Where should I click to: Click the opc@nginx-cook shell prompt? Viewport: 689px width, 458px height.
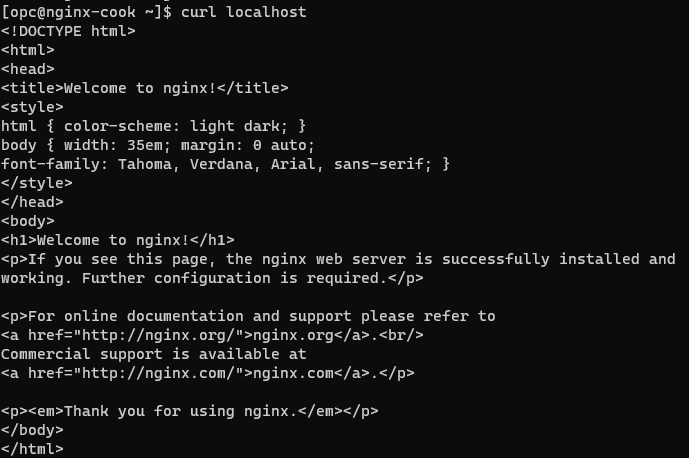point(86,12)
